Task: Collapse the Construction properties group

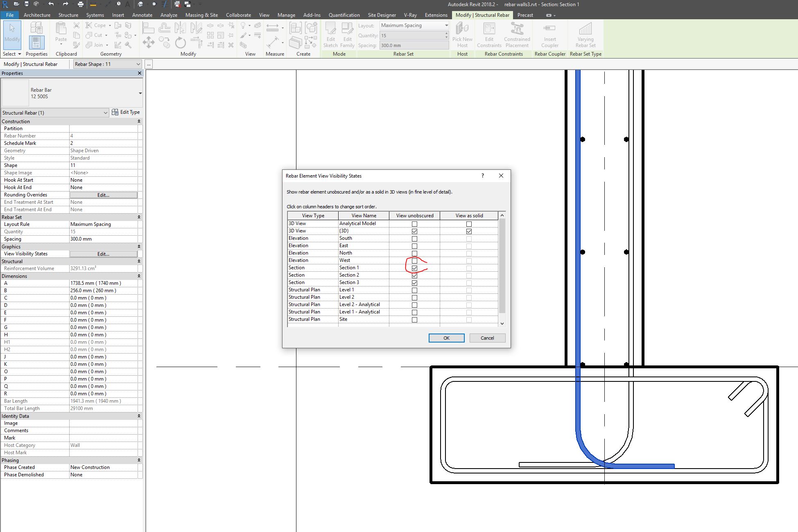Action: pos(139,122)
